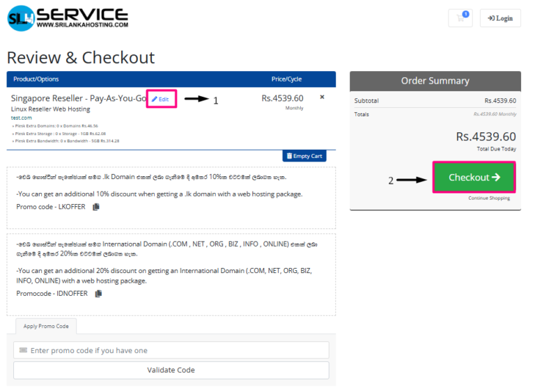Remove the Singapore Reseller item using the × icon

click(322, 97)
